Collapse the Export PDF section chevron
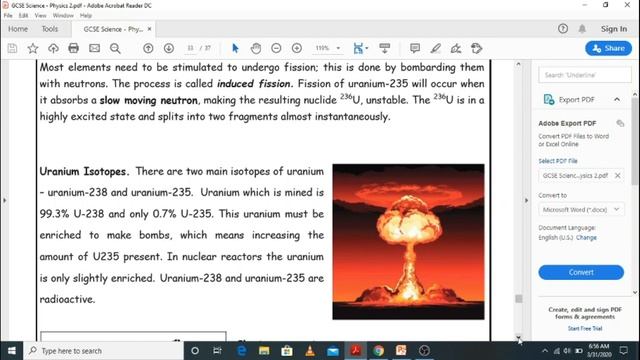The height and width of the screenshot is (360, 640). [617, 99]
